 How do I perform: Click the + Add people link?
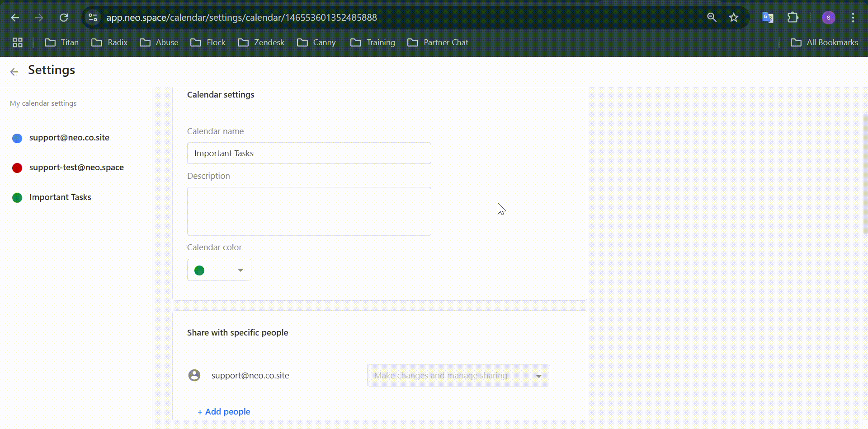224,412
